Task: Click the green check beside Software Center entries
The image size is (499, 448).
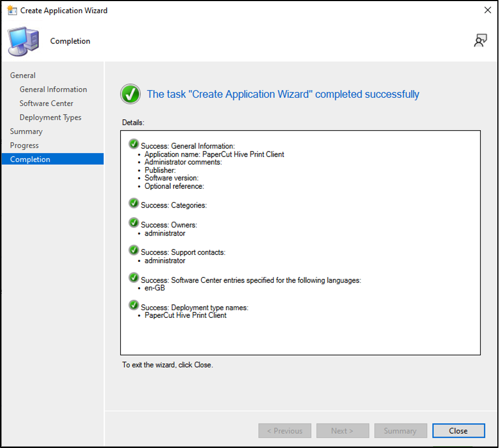Action: (134, 278)
